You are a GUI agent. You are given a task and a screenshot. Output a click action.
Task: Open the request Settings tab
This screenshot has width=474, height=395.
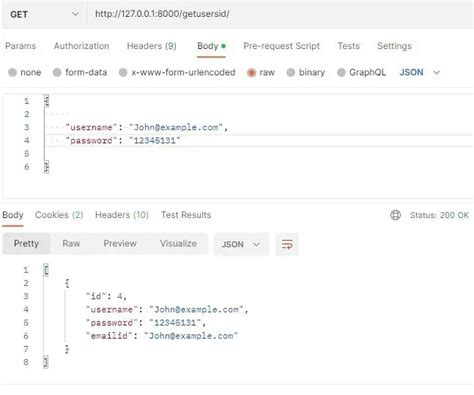coord(394,46)
